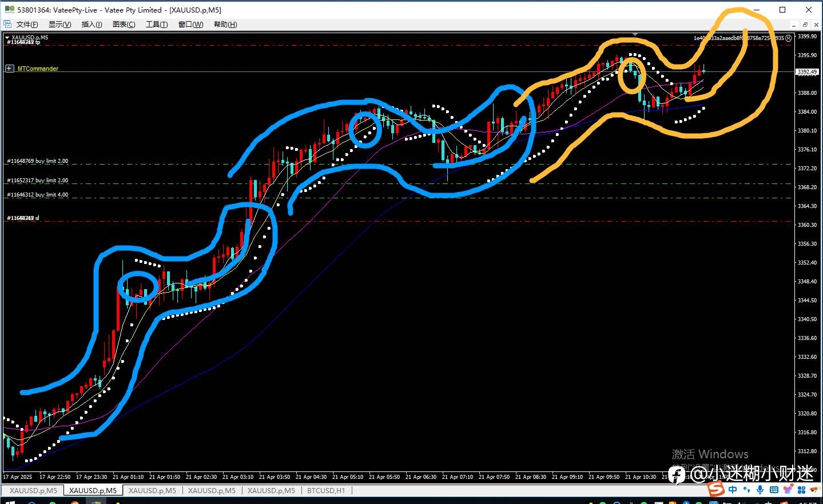Minimize the inner chart window
Viewport: 823px width, 504px height.
(x=794, y=25)
